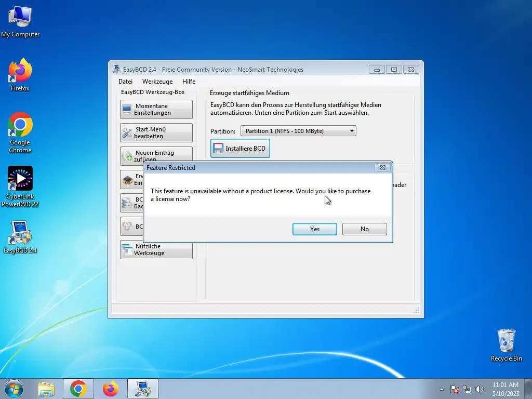Open Action Center flag icon

tap(455, 389)
